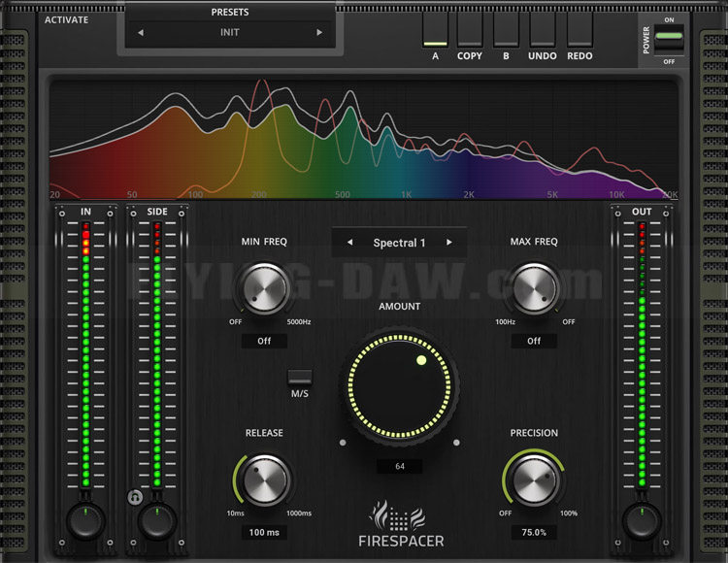
Task: Click the IN gain knob
Action: click(85, 520)
